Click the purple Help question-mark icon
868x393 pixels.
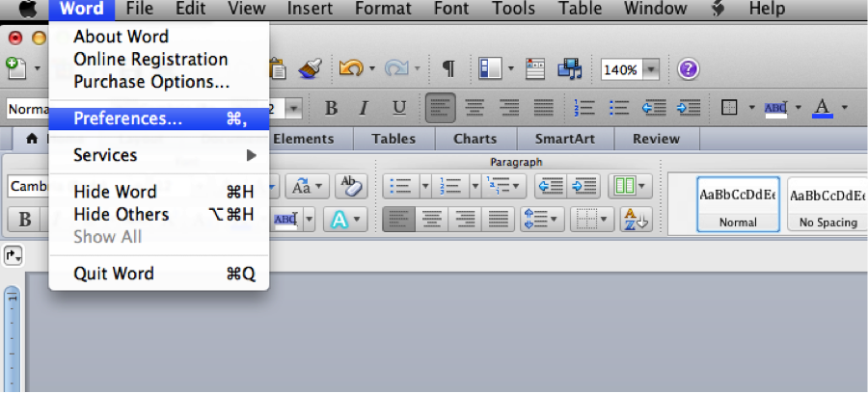[x=688, y=69]
